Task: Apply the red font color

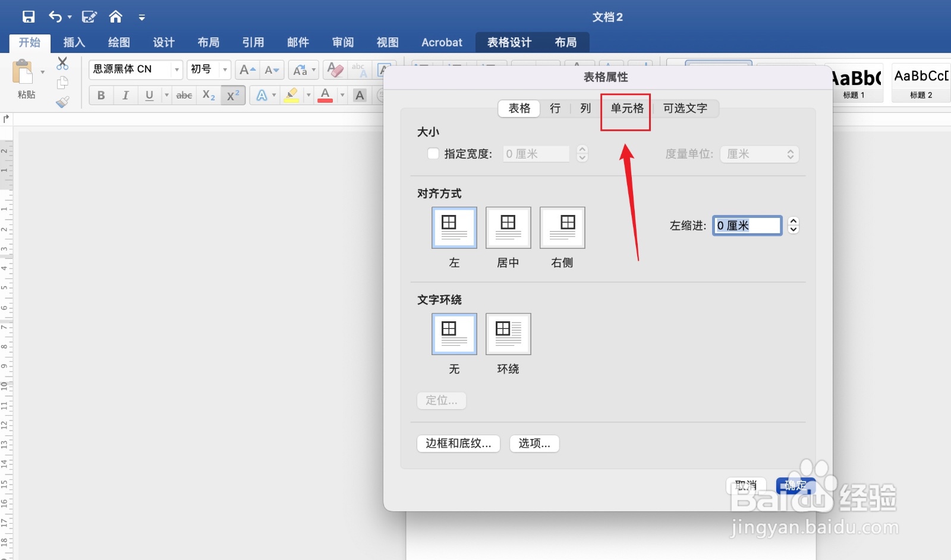Action: 325,95
